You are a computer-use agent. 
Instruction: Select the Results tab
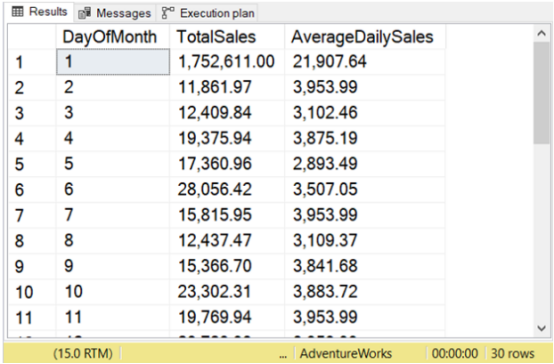40,12
